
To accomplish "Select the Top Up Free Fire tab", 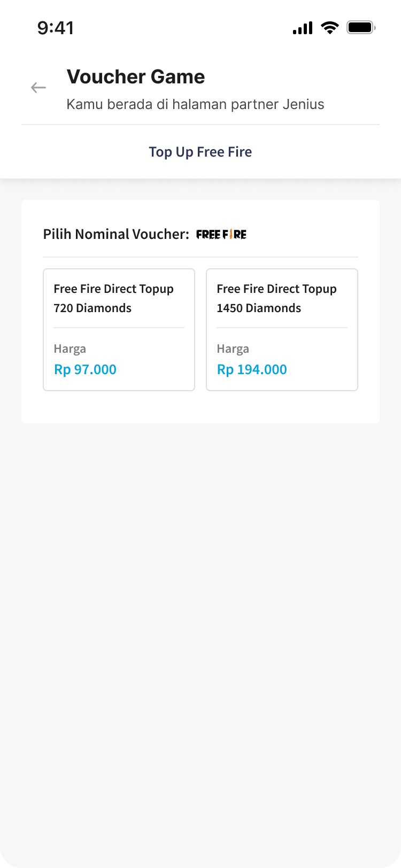I will point(200,152).
